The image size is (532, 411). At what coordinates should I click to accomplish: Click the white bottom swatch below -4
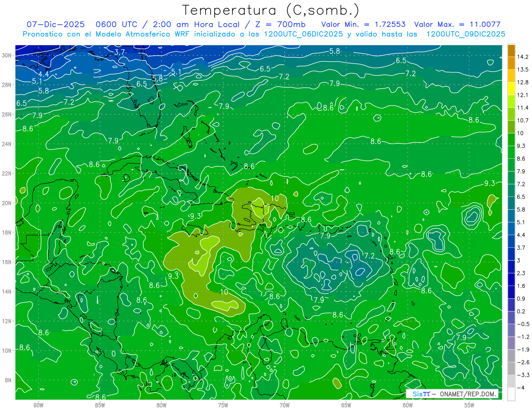tap(511, 394)
